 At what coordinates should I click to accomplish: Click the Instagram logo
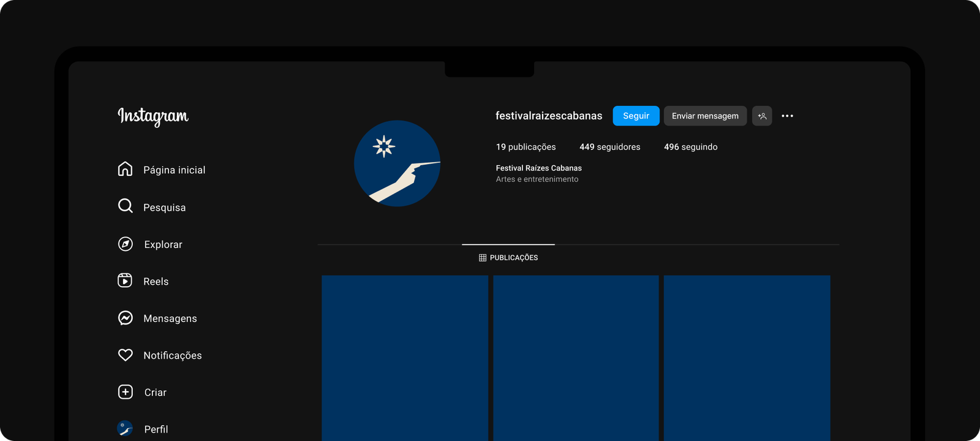click(x=153, y=116)
